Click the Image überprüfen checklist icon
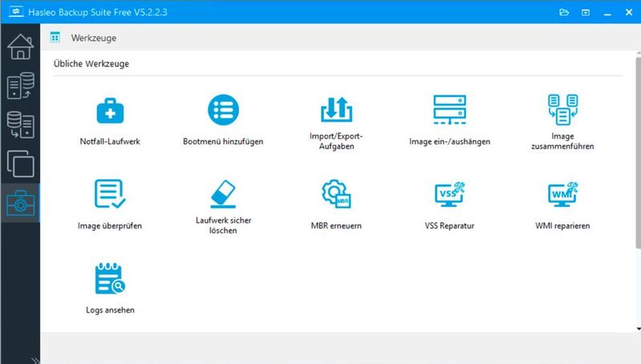The image size is (641, 364). pos(110,194)
